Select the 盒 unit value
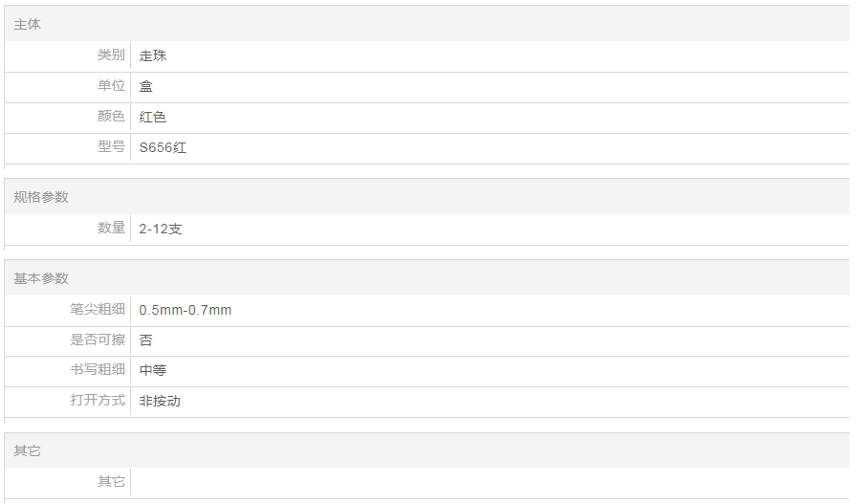This screenshot has height=504, width=856. point(145,86)
